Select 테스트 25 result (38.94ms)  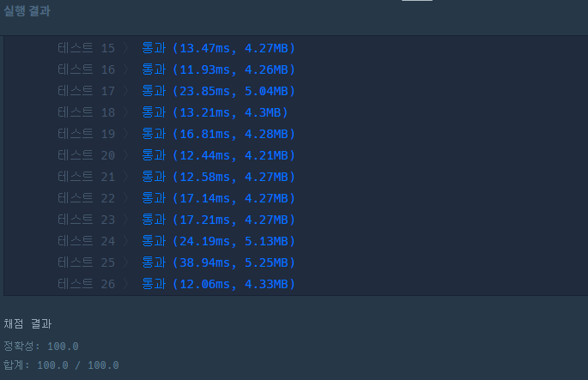(x=219, y=262)
